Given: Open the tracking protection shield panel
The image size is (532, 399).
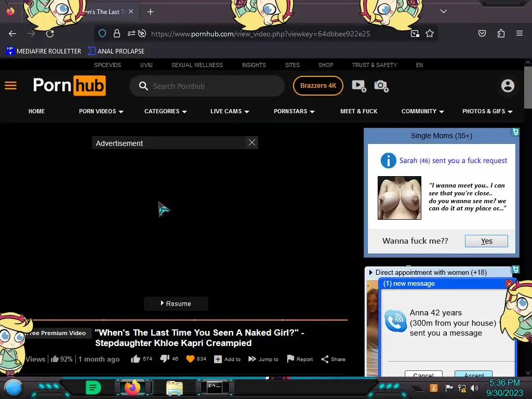Looking at the screenshot, I should pyautogui.click(x=102, y=33).
